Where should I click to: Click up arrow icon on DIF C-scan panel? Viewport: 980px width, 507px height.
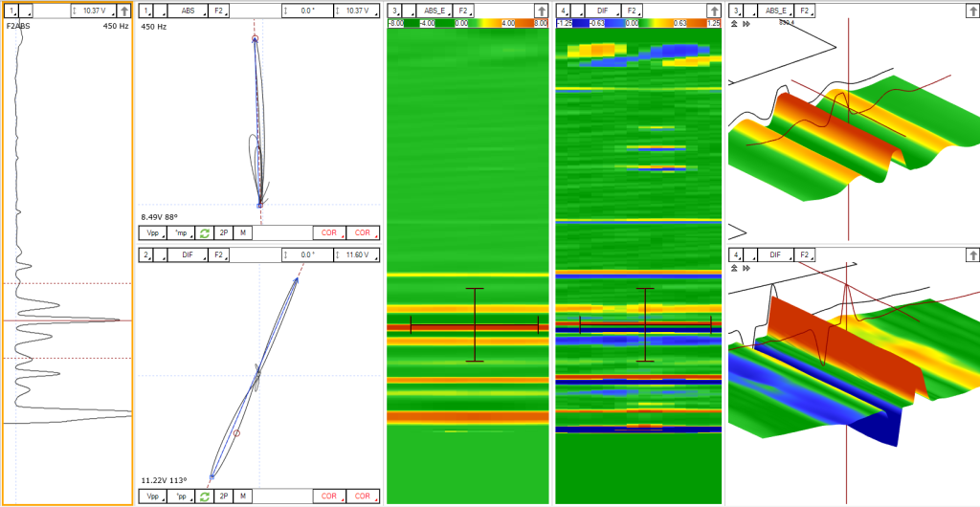pyautogui.click(x=713, y=11)
